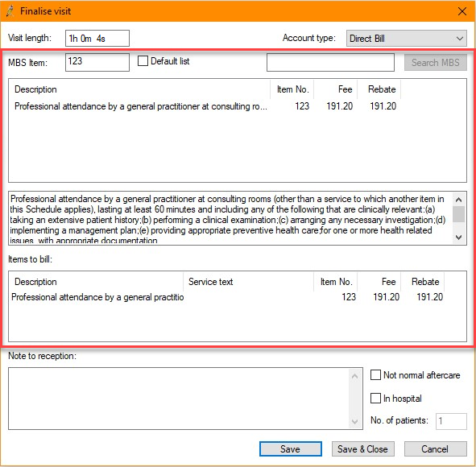
Task: Select item 123 row in search results
Action: click(205, 106)
